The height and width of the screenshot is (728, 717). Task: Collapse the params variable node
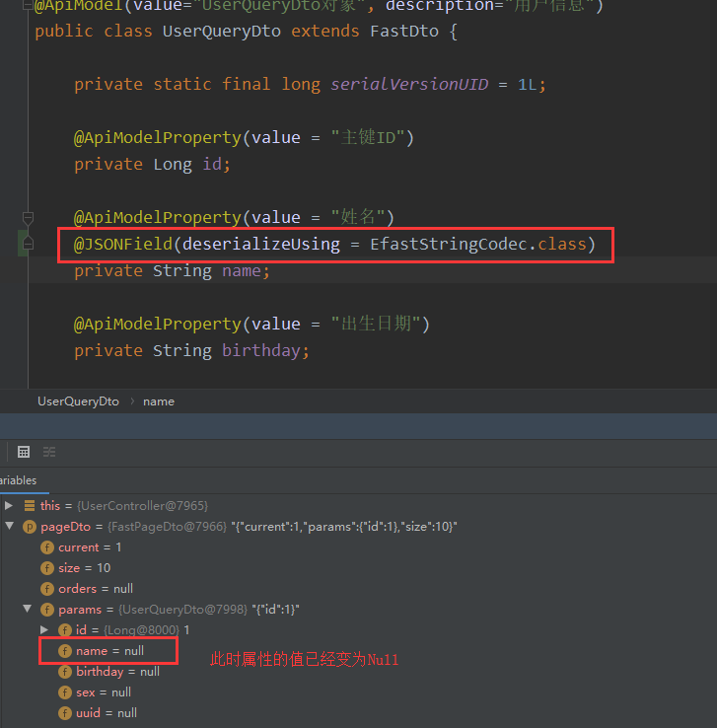point(28,609)
